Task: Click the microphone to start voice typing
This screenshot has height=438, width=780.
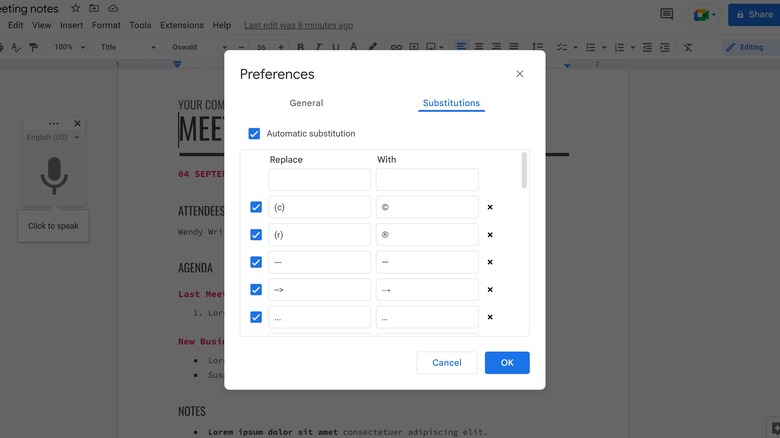Action: click(x=54, y=176)
